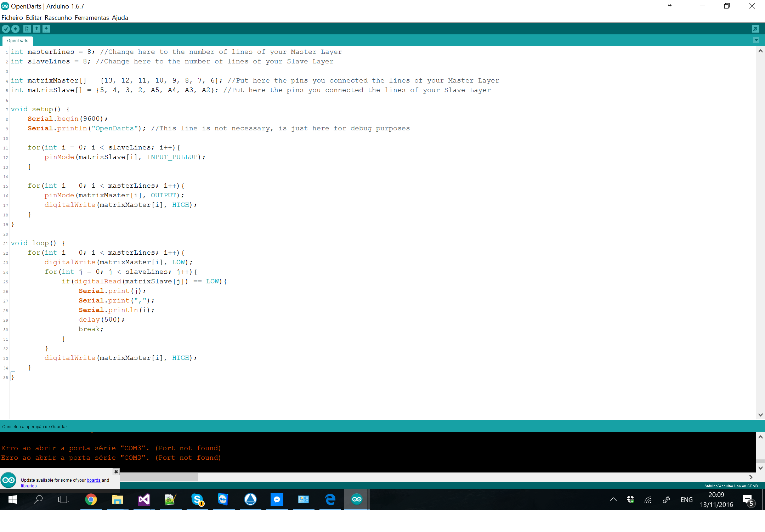Click the 'void loop() {' line
The width and height of the screenshot is (765, 532).
pos(38,243)
